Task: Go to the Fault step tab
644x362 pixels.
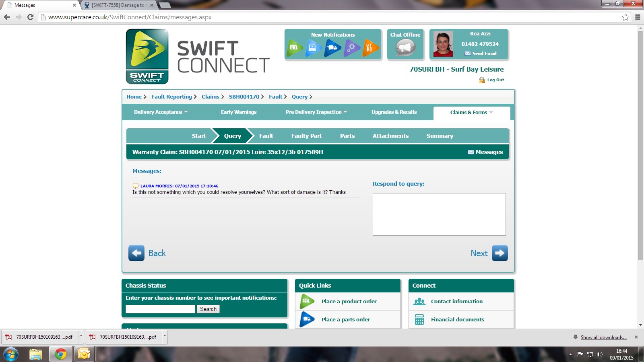Action: coord(266,136)
